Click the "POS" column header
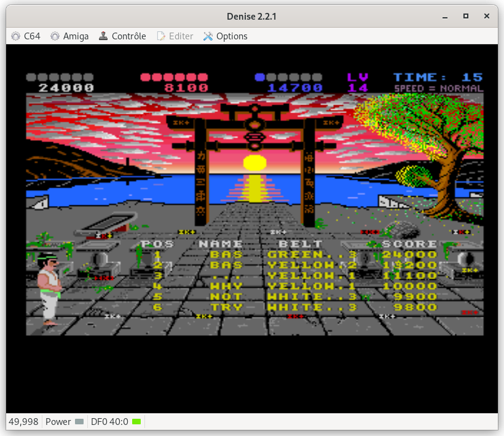The height and width of the screenshot is (436, 504). 157,244
